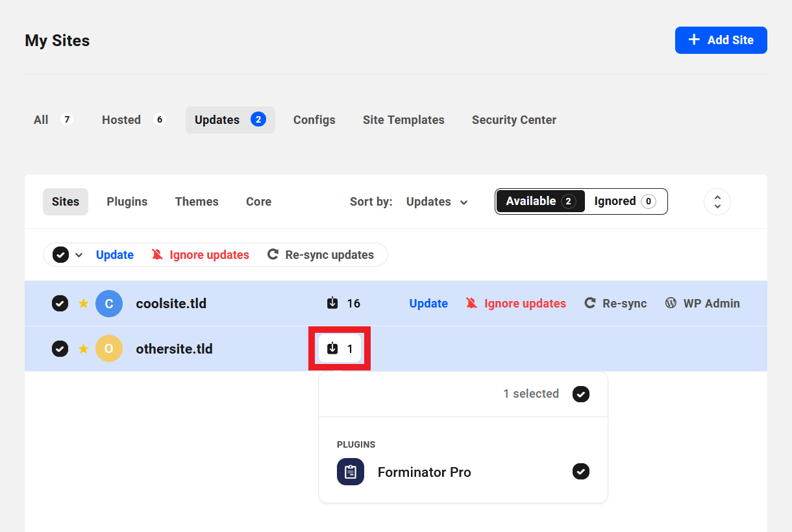The height and width of the screenshot is (532, 792).
Task: Click the expand/collapse all rows button
Action: [717, 202]
